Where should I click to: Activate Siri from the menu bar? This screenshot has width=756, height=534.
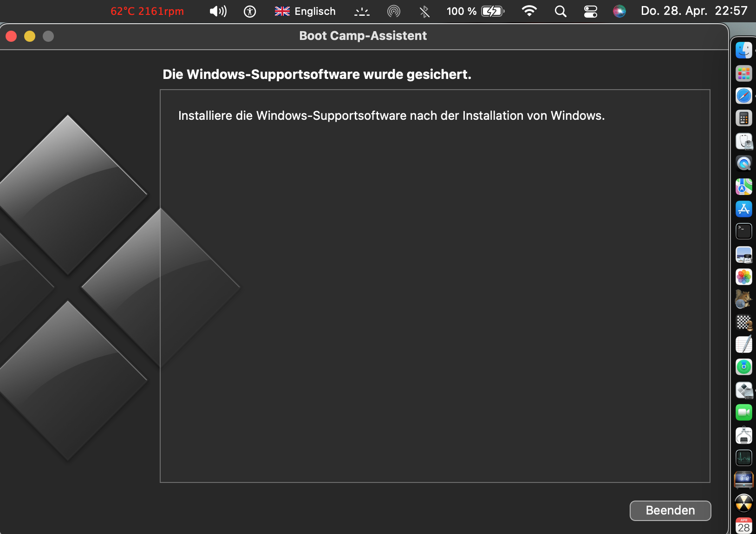(x=619, y=11)
